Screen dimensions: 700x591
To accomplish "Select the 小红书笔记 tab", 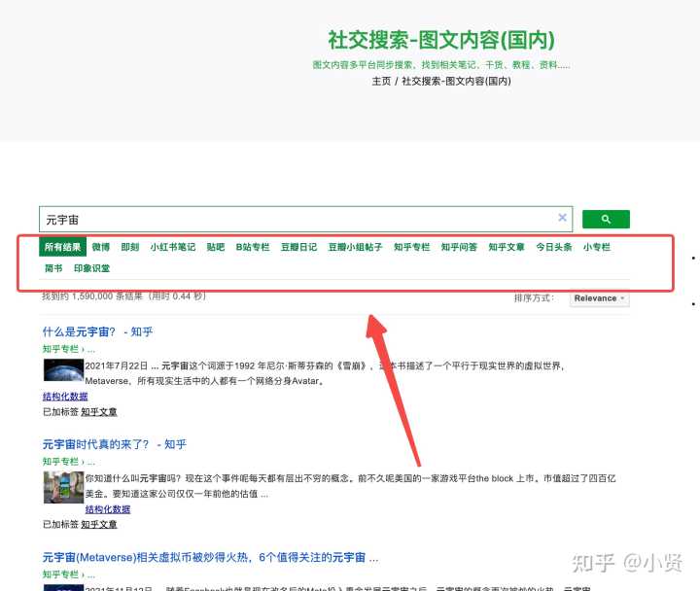I will [x=173, y=247].
